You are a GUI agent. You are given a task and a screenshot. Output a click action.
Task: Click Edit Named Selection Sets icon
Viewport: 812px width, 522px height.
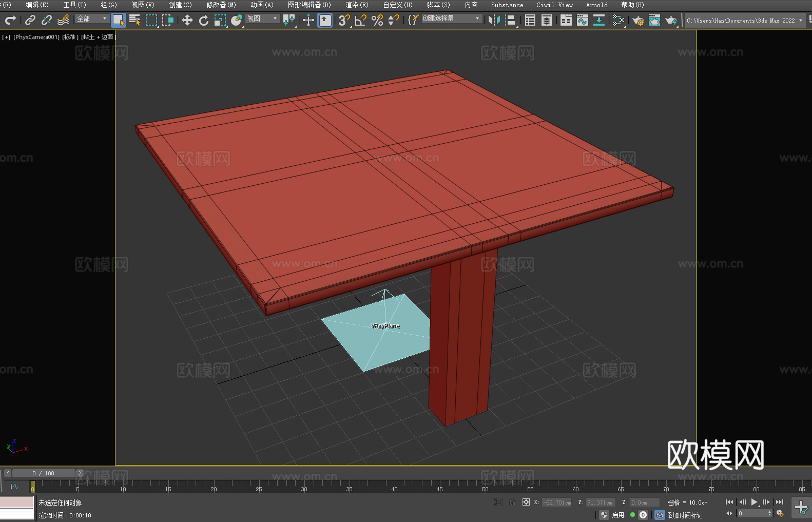pyautogui.click(x=413, y=20)
